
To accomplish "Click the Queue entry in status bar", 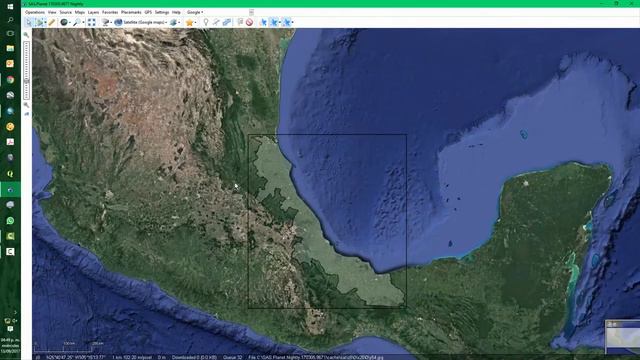I will coord(233,357).
